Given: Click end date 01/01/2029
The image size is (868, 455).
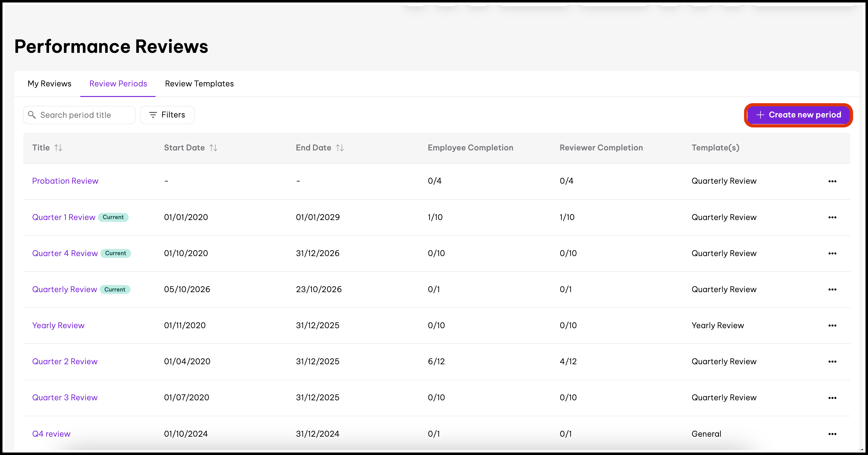Looking at the screenshot, I should coord(318,217).
